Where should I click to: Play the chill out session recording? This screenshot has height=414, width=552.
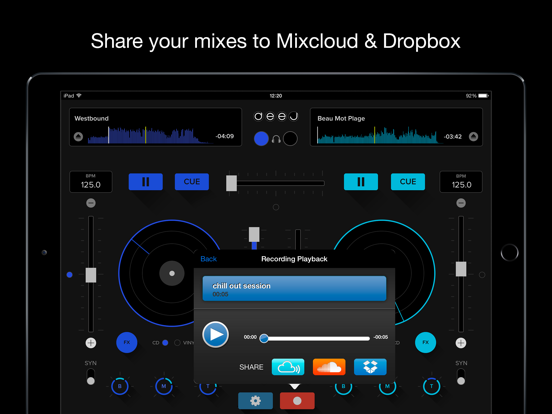coord(215,334)
